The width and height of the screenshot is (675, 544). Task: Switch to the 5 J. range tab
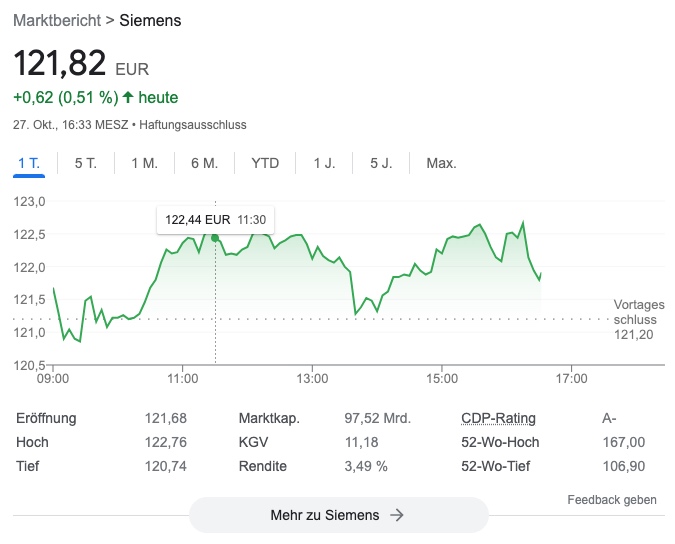[x=381, y=163]
